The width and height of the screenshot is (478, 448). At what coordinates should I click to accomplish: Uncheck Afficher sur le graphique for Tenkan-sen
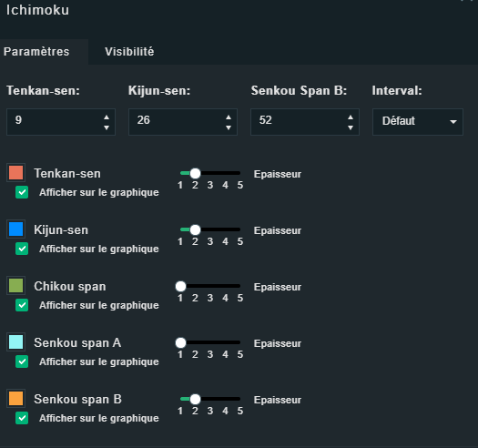tap(22, 192)
